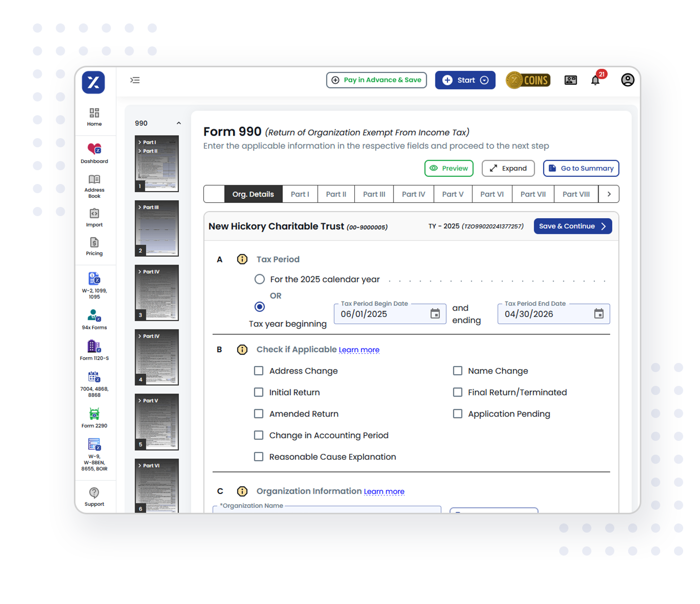Open Learn more beside Check if Applicable
This screenshot has width=700, height=604.
[359, 350]
